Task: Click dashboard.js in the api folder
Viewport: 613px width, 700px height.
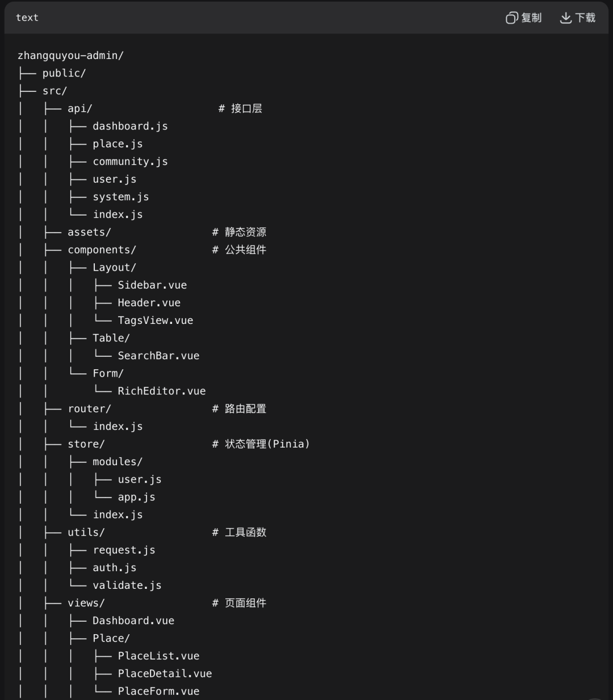Action: pos(130,126)
